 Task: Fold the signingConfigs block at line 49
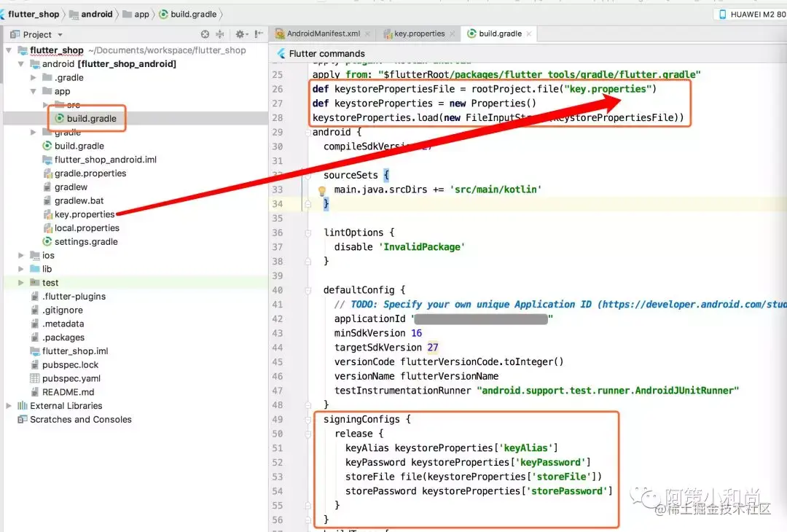coord(308,420)
